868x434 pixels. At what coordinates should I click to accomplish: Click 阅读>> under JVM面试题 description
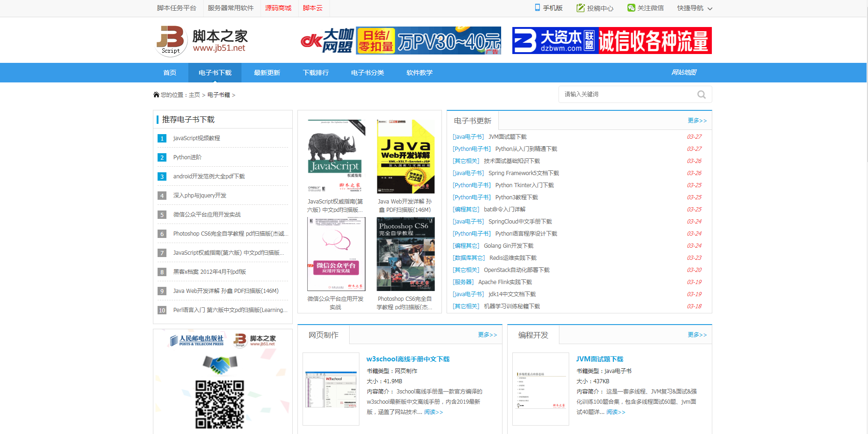(616, 412)
